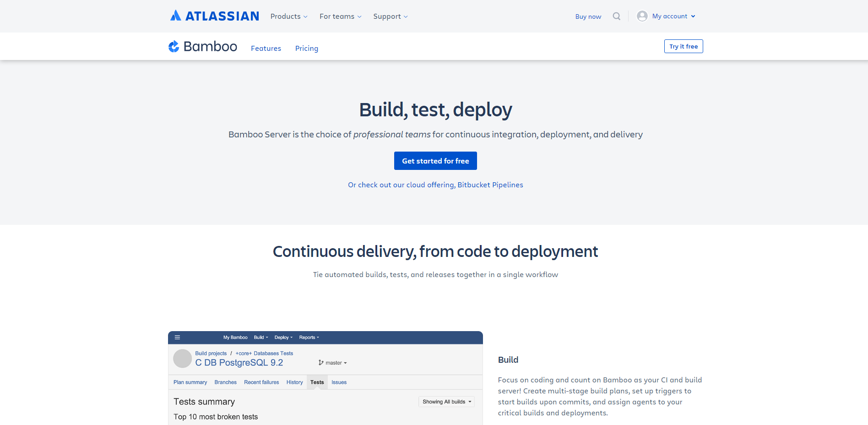Viewport: 868px width, 425px height.
Task: Switch to the Branches tab
Action: point(225,382)
